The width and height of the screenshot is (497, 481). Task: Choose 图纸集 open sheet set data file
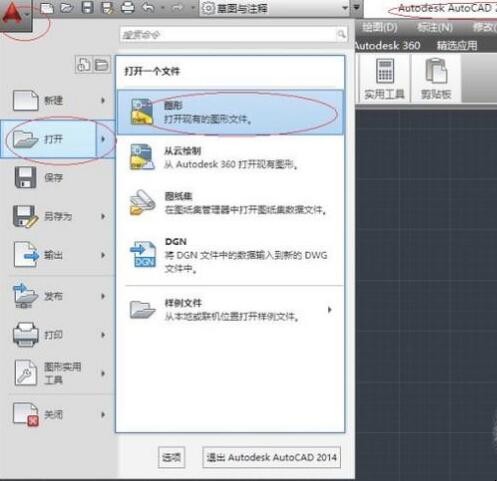pos(230,203)
